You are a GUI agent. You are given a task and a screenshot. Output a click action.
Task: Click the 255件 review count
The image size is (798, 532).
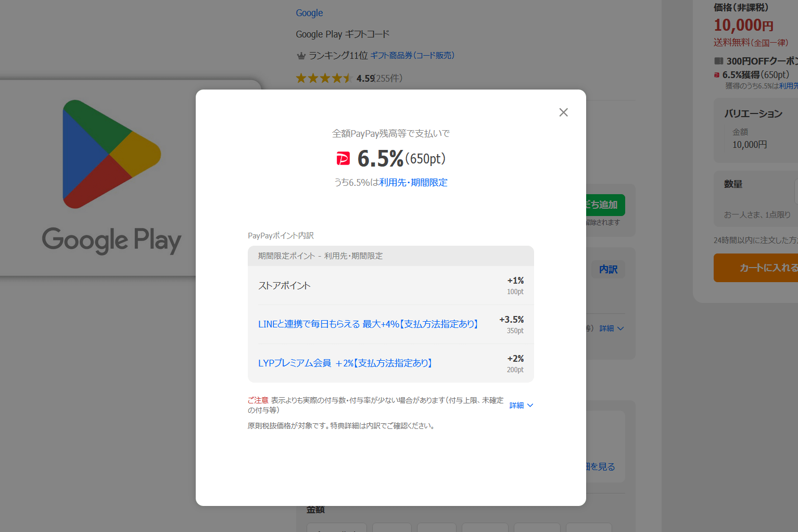[x=389, y=79]
